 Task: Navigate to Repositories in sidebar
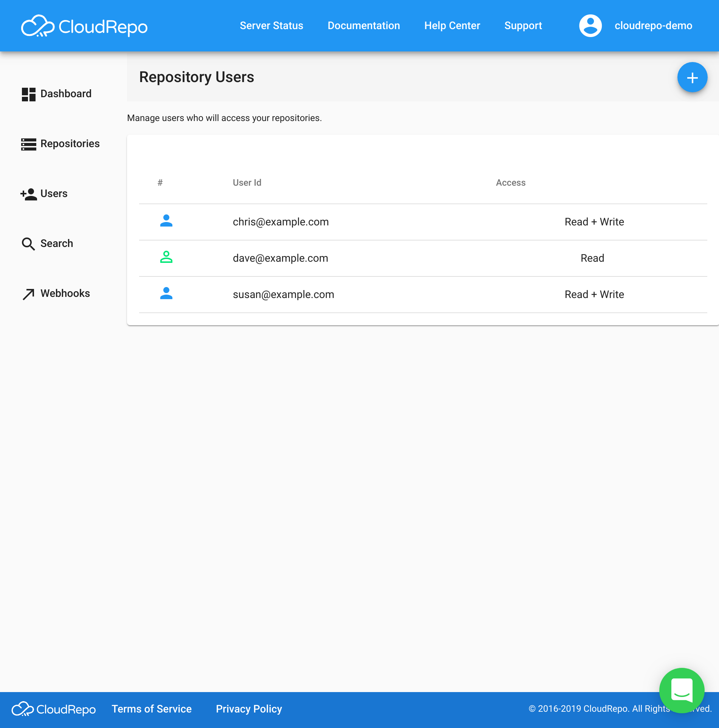click(x=70, y=144)
